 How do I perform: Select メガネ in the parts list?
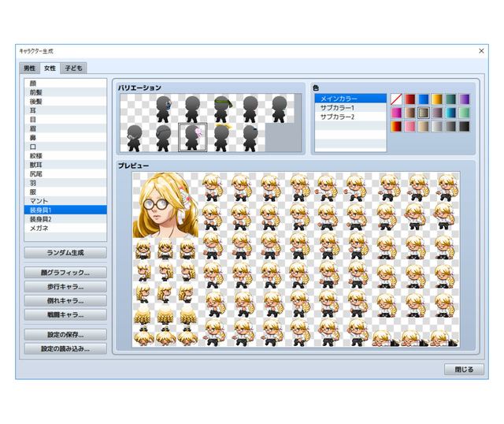click(x=65, y=228)
